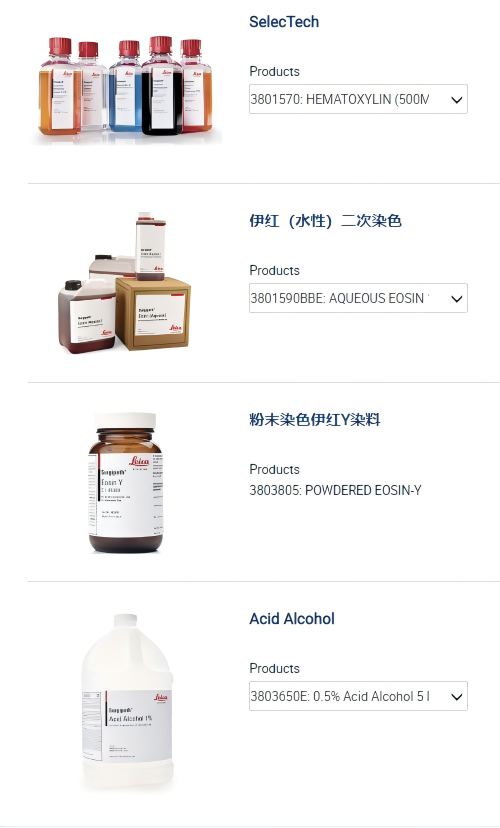Click the black liquid bottle in SelecTech image
The height and width of the screenshot is (828, 500).
[162, 86]
